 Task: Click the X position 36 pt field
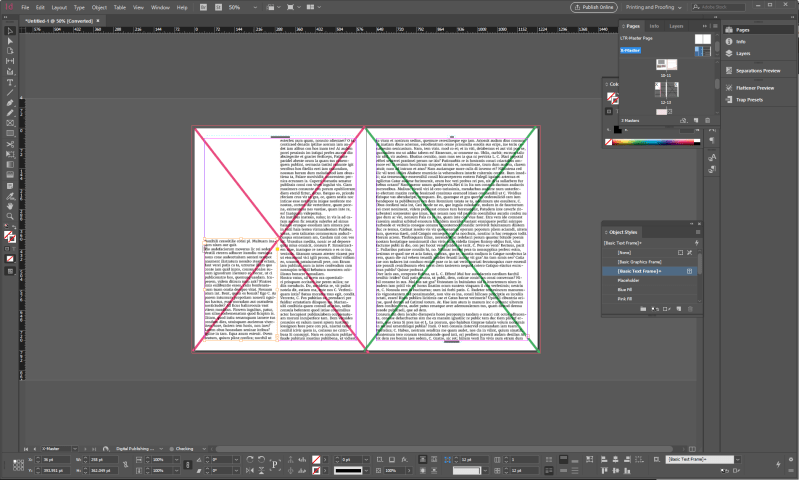coord(55,460)
